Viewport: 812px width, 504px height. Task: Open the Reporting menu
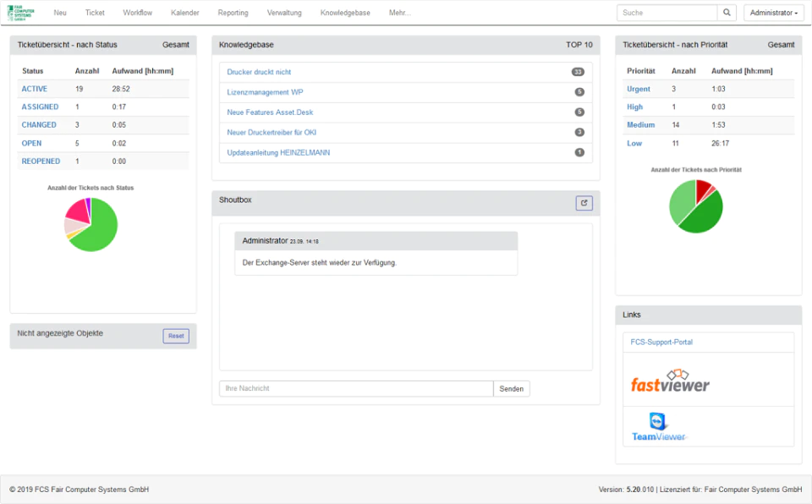pos(233,13)
